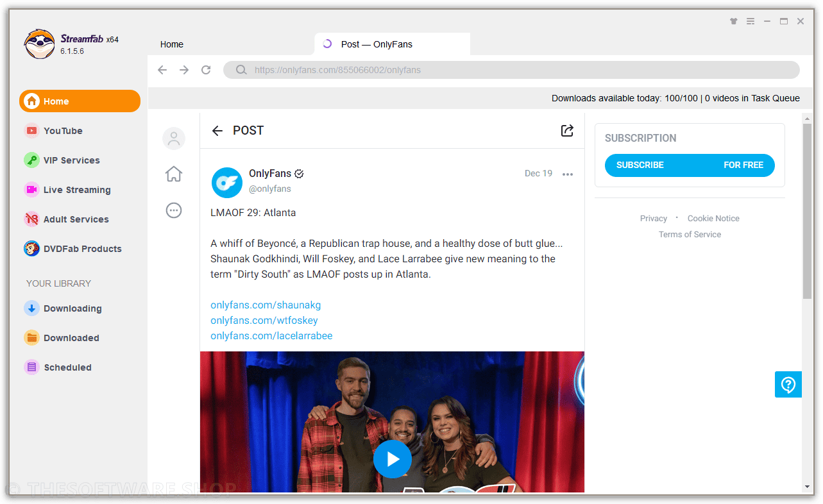
Task: Go forward in browser history
Action: pyautogui.click(x=184, y=70)
